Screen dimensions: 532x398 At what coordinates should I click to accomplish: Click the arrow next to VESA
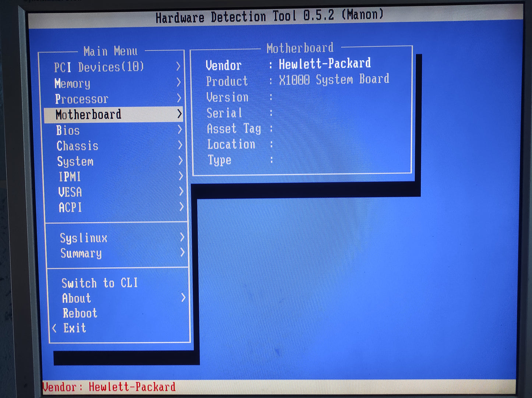[181, 191]
